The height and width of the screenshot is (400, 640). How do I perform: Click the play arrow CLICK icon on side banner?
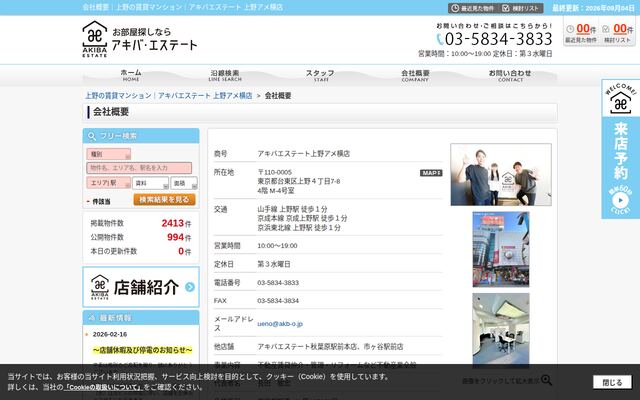pos(620,200)
